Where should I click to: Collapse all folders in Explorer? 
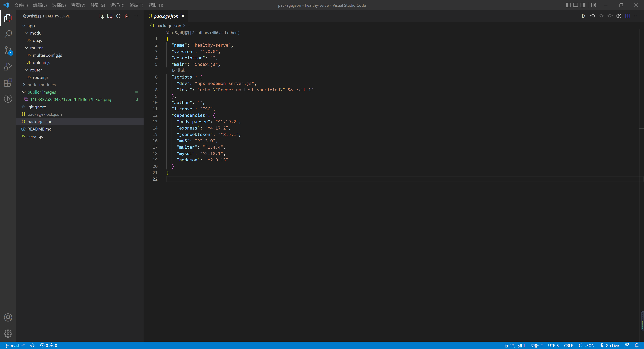(x=127, y=16)
